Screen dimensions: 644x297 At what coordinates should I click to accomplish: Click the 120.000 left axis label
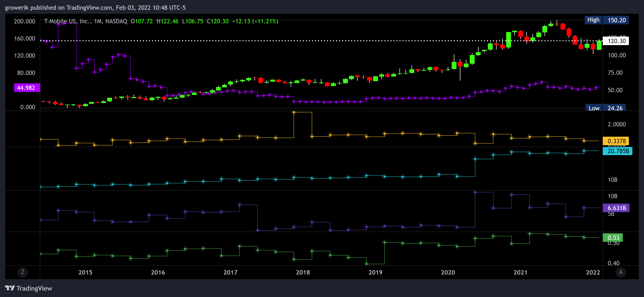24,56
